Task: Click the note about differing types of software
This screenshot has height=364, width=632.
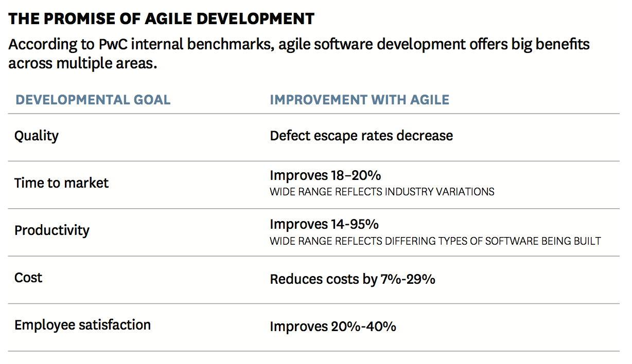Action: pos(435,241)
